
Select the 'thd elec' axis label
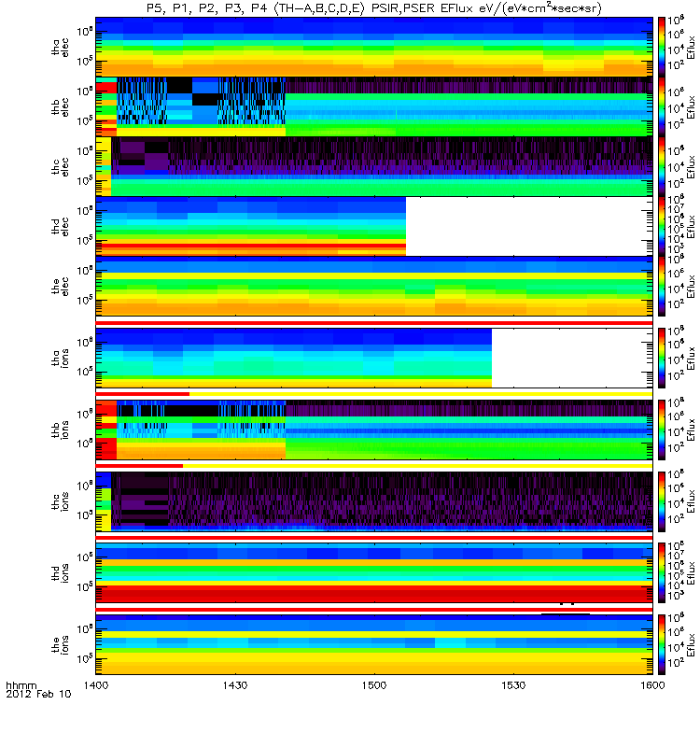(61, 226)
